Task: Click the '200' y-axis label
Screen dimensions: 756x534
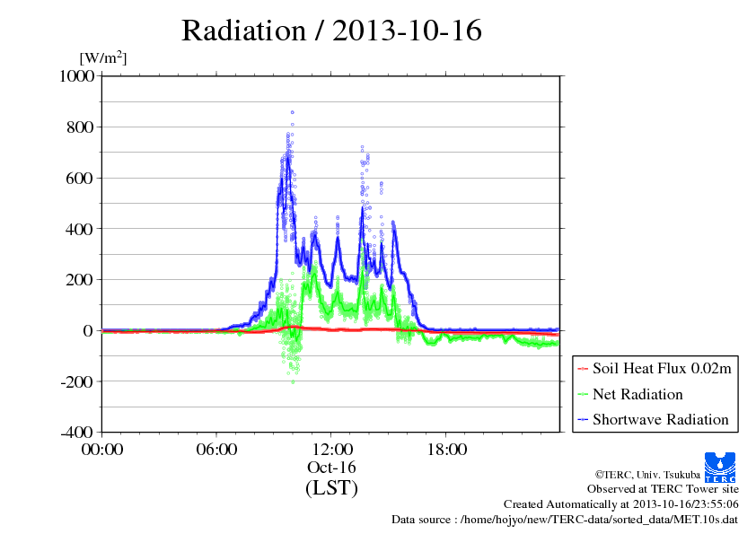Action: point(80,279)
